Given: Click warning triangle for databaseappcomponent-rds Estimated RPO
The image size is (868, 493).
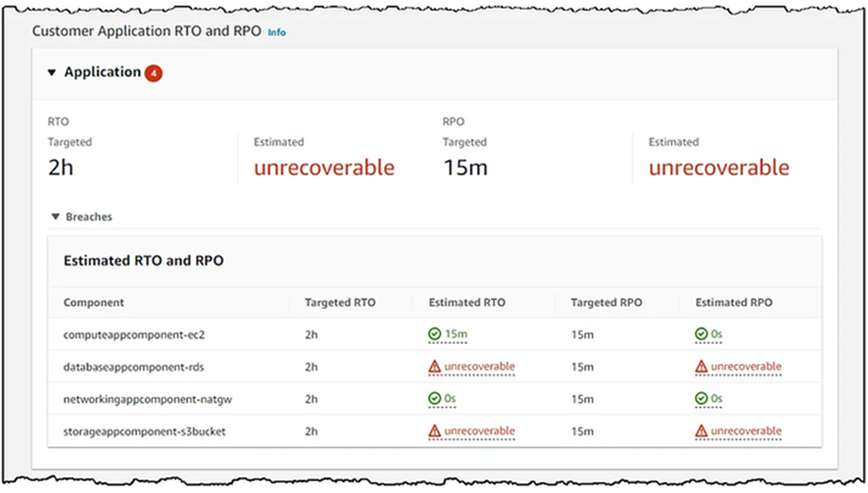Looking at the screenshot, I should [x=701, y=366].
